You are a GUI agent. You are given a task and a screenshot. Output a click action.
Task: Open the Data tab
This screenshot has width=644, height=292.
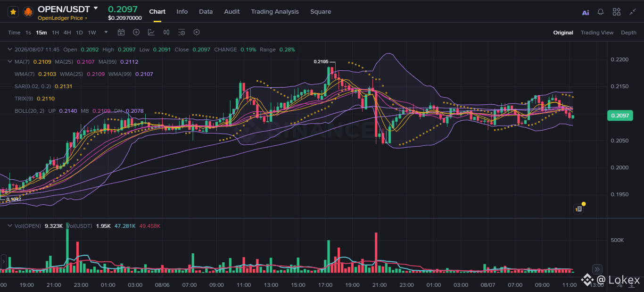(206, 12)
